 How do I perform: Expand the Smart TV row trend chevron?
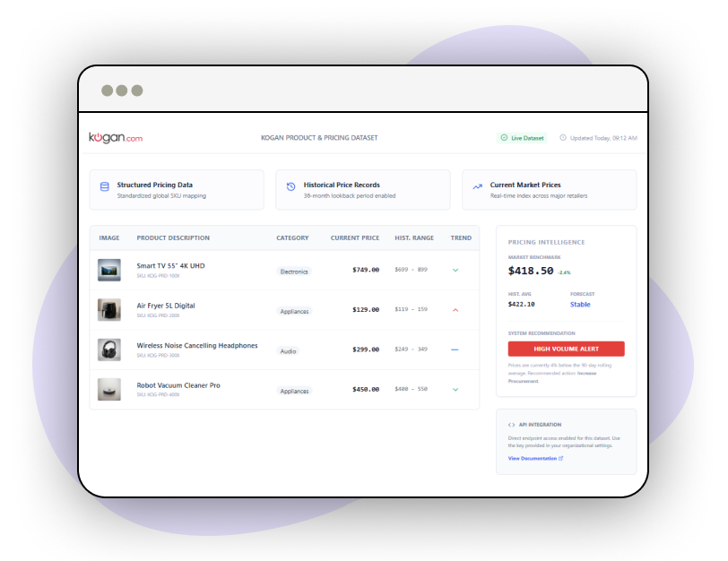(x=455, y=270)
